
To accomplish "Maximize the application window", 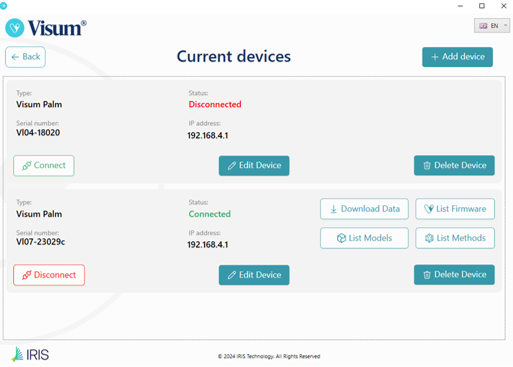I will (x=482, y=6).
